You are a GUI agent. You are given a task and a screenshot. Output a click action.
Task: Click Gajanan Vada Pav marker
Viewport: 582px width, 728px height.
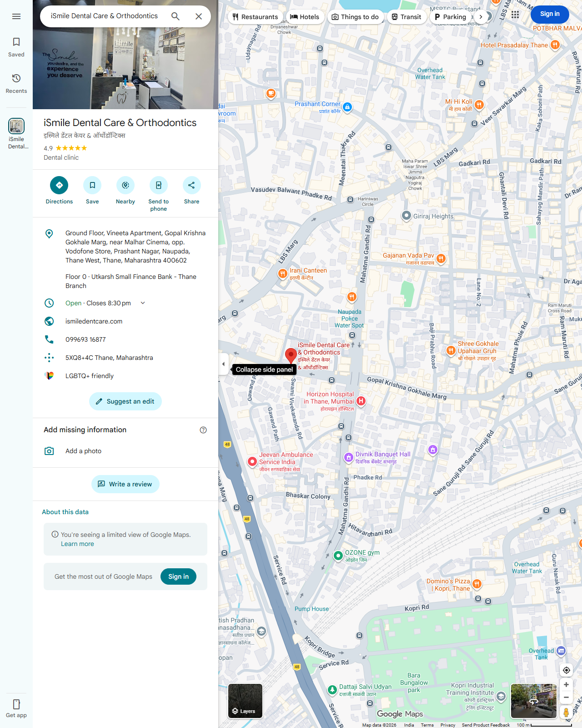(x=441, y=258)
